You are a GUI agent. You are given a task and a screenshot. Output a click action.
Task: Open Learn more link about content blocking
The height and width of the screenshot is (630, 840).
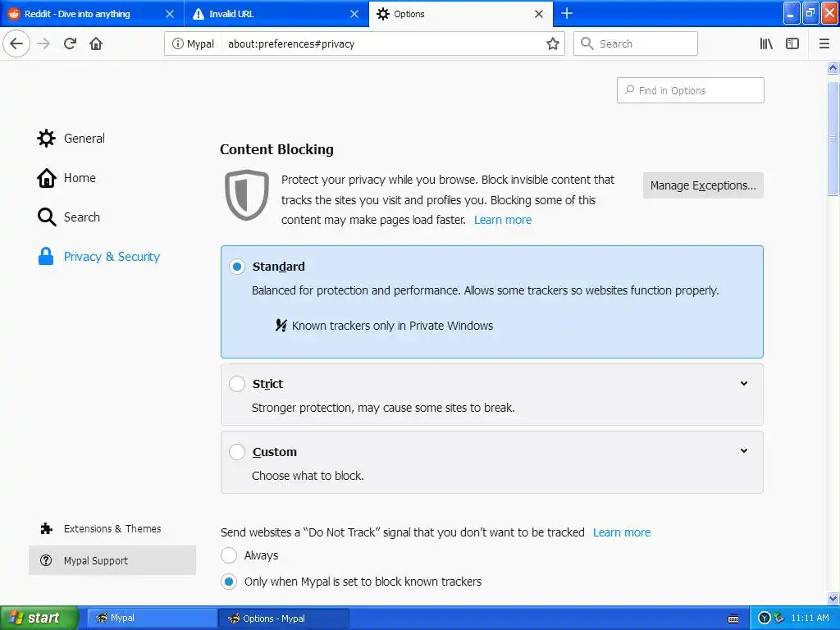click(503, 220)
